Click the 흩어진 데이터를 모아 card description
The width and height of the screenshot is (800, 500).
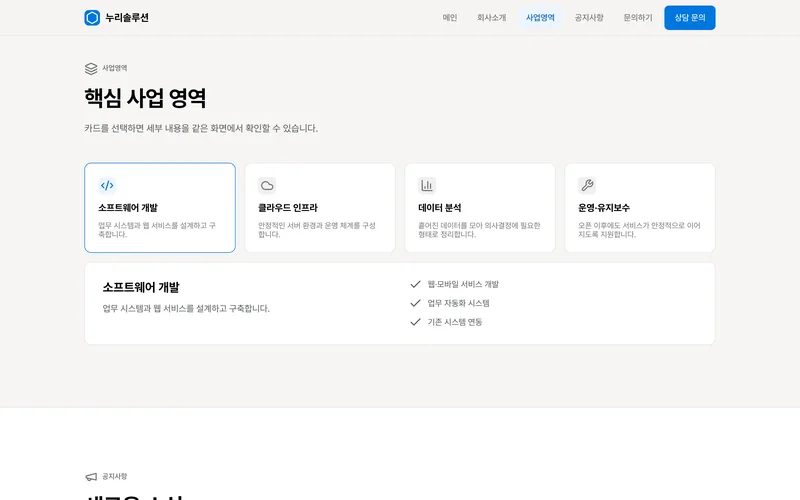tap(479, 230)
